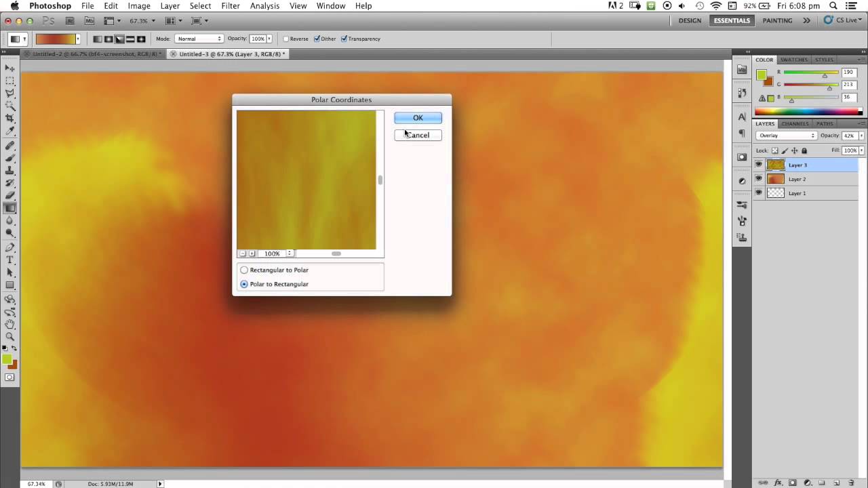This screenshot has height=488, width=868.
Task: Open the layer Fill 100% arrow
Action: [x=861, y=150]
